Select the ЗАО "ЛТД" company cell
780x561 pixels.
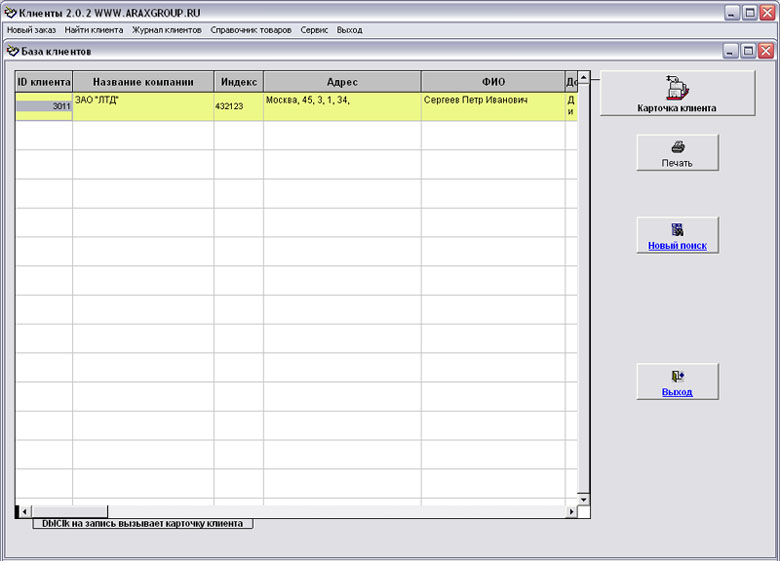tap(143, 106)
